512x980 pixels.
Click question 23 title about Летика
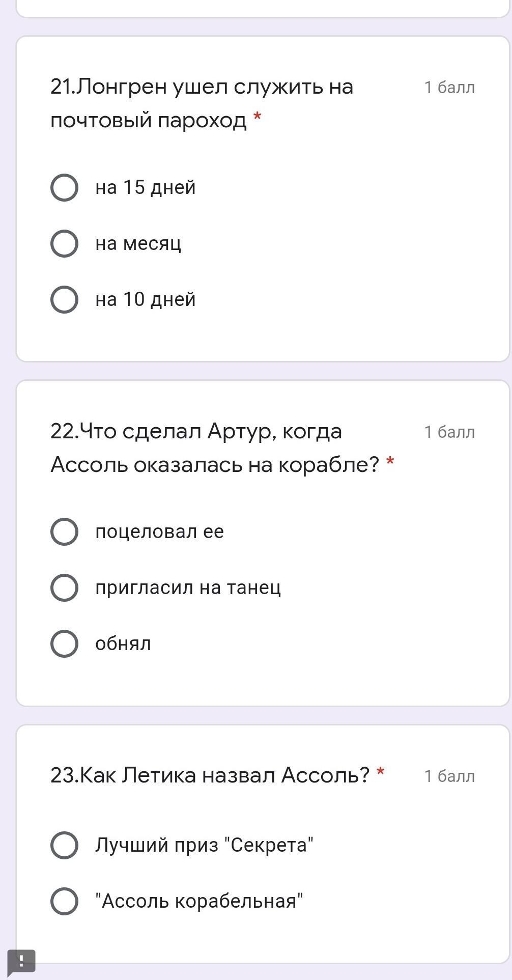coord(210,775)
